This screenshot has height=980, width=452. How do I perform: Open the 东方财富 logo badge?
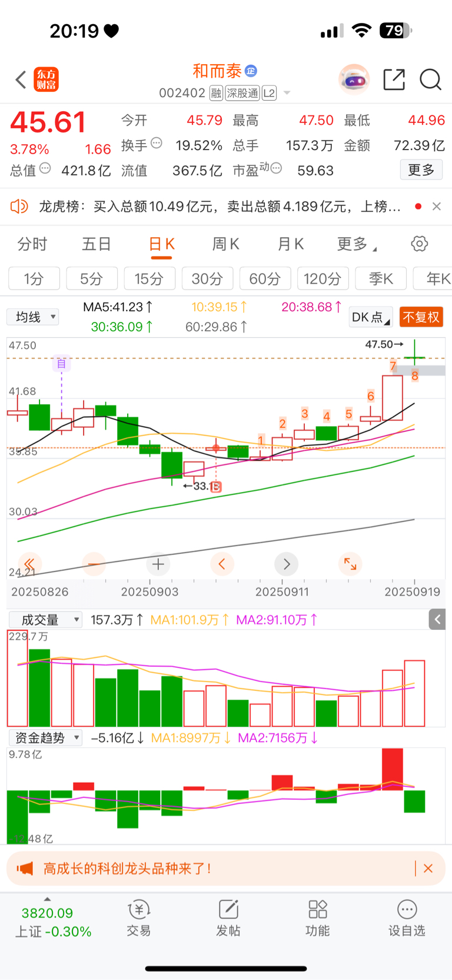tap(46, 79)
